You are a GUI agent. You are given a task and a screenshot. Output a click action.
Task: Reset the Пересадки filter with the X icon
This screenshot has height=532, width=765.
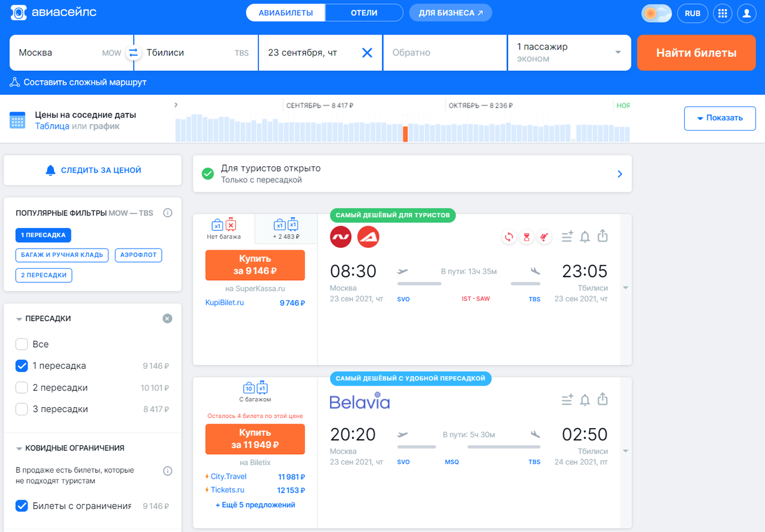[x=167, y=319]
